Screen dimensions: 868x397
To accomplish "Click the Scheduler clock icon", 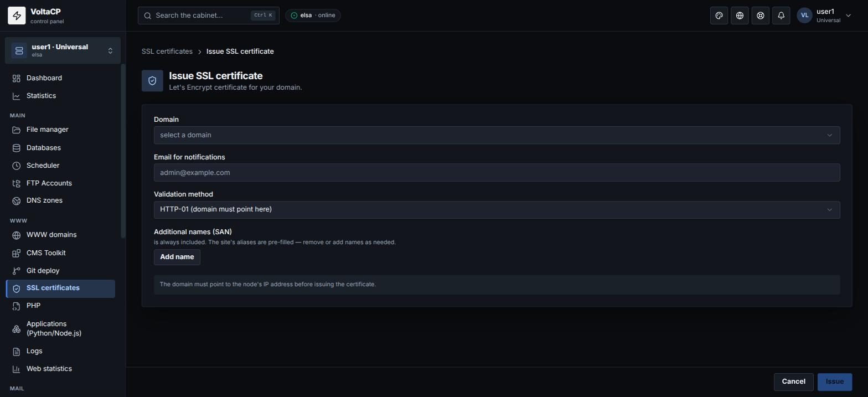I will click(x=17, y=166).
